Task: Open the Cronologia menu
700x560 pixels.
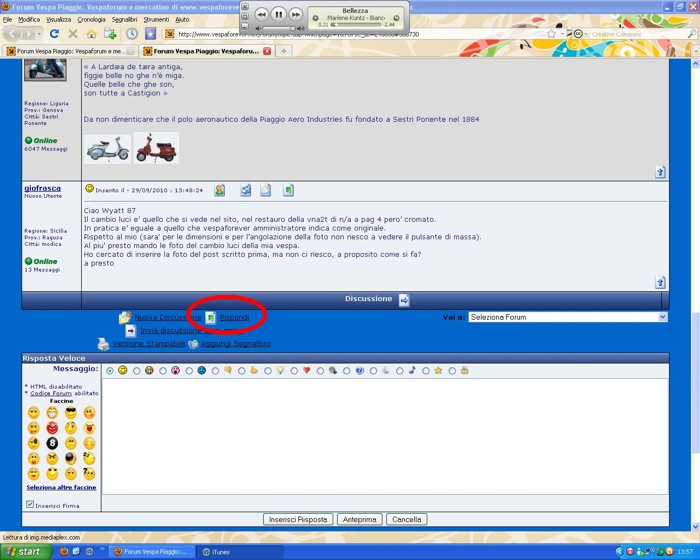Action: pyautogui.click(x=92, y=20)
